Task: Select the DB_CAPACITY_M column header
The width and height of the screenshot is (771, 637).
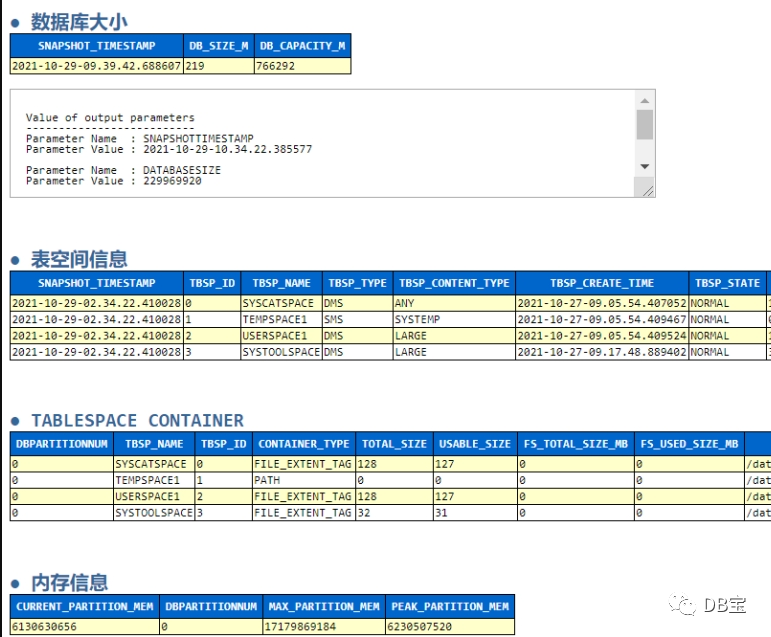Action: click(x=302, y=46)
